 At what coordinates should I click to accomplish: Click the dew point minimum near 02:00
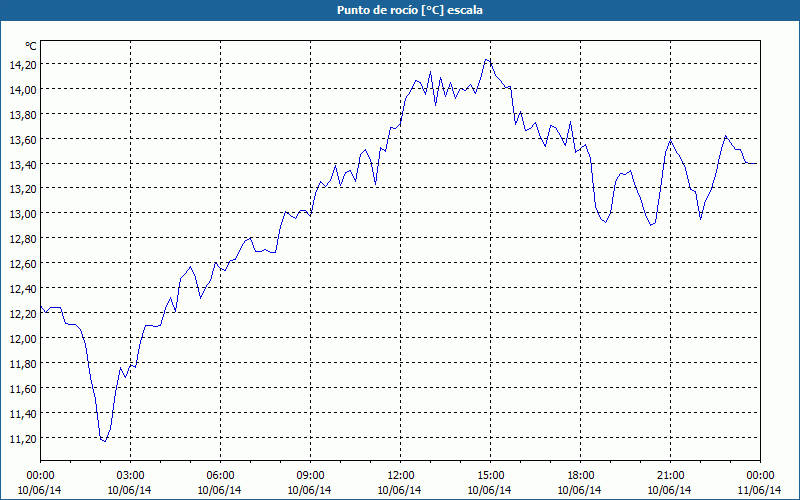point(105,441)
